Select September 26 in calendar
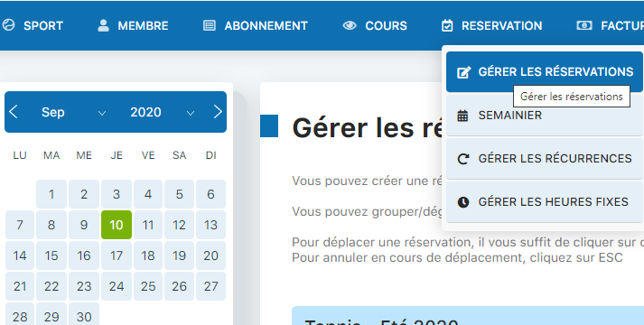This screenshot has height=325, width=644. (x=179, y=286)
